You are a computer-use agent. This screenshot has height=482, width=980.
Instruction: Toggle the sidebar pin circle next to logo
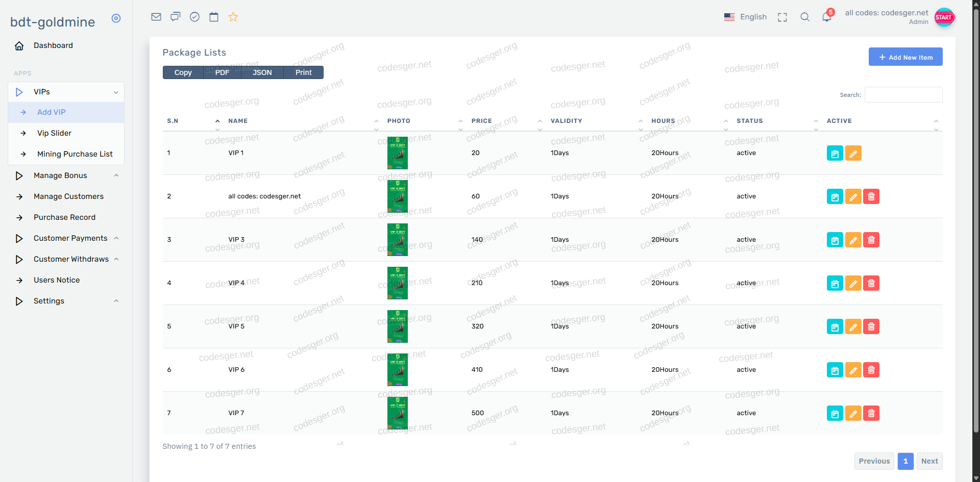click(x=116, y=18)
